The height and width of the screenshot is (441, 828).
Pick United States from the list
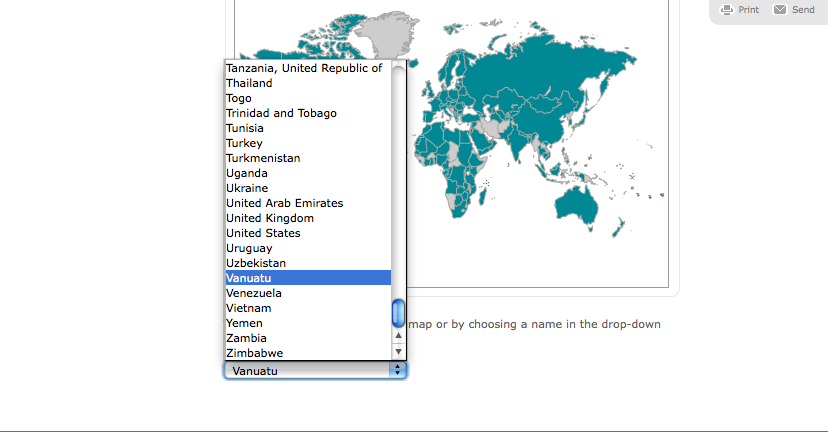tap(308, 233)
